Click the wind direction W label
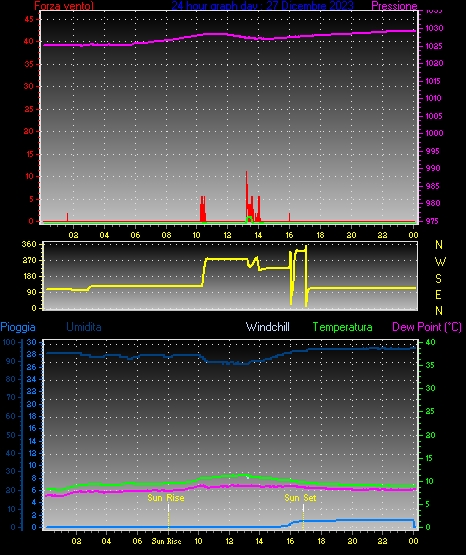The height and width of the screenshot is (555, 466). (440, 262)
